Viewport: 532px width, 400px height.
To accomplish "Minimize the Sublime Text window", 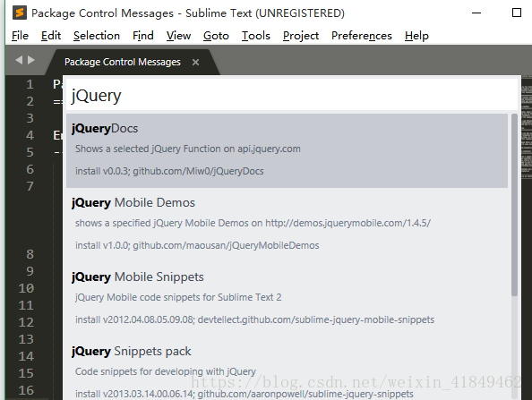I will (x=476, y=13).
